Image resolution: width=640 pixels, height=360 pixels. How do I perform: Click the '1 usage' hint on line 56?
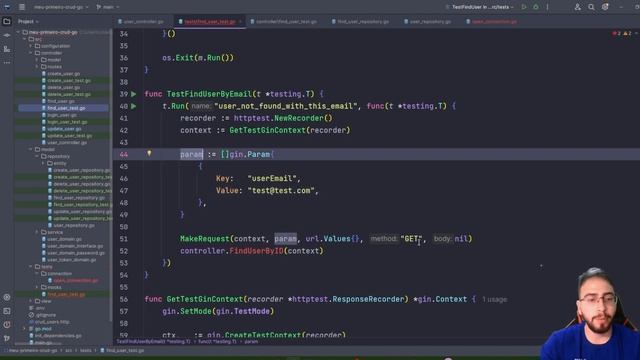[495, 300]
